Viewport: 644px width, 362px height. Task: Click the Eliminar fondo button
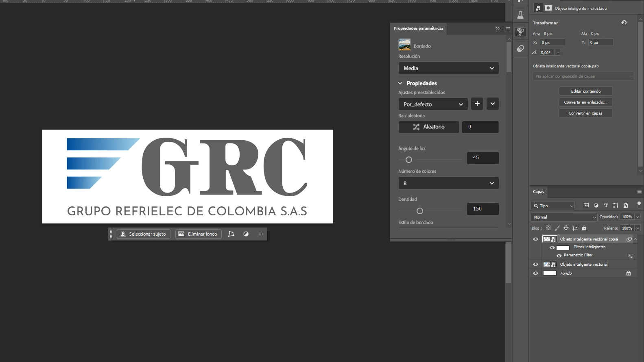click(199, 234)
